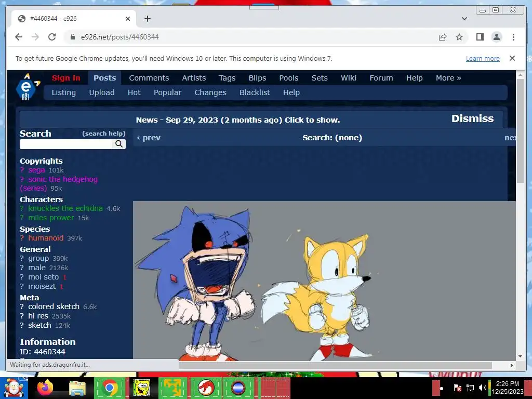Click the search help link

coord(104,134)
